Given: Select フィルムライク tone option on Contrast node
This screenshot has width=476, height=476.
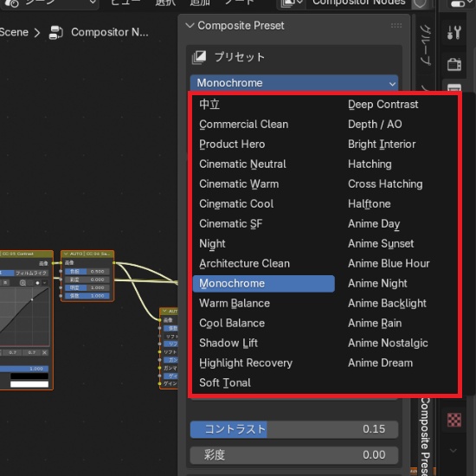Looking at the screenshot, I should point(31,273).
